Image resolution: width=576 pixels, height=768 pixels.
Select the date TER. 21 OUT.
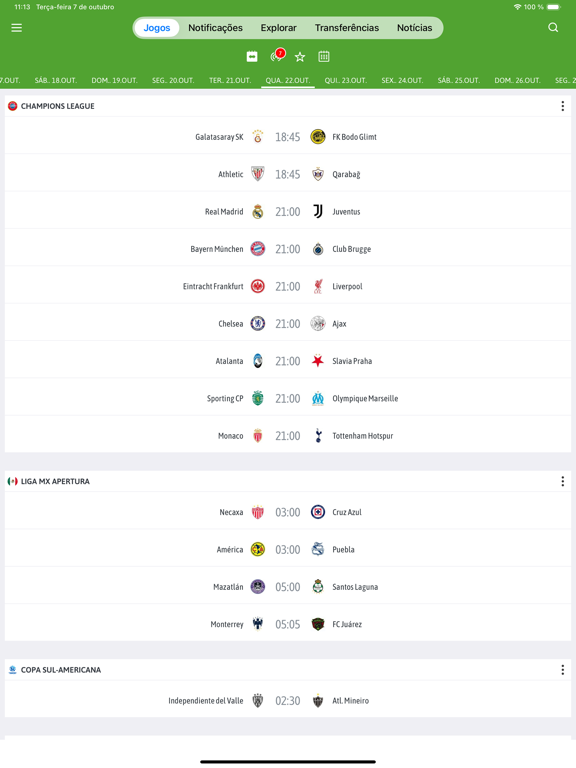click(x=230, y=80)
